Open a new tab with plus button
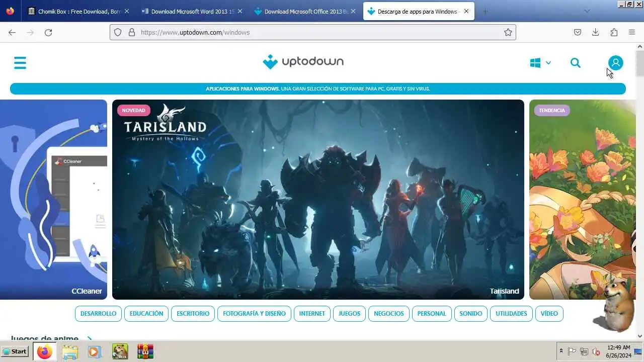 point(485,11)
